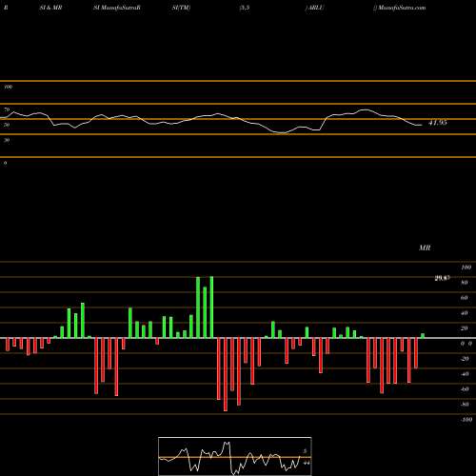Click the RSI current value 41.95
476x476 pixels.
(438, 123)
